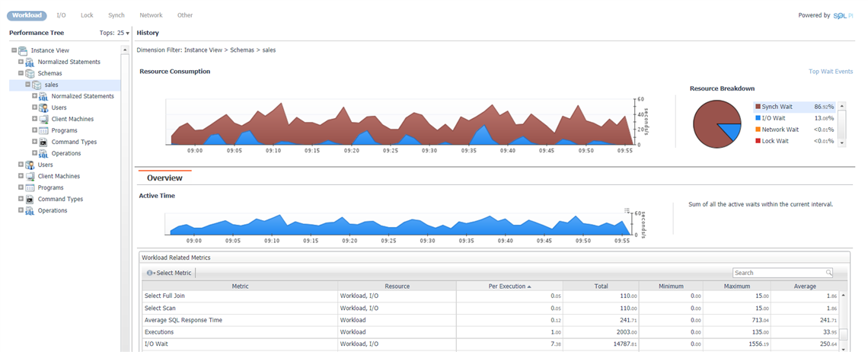Click metrics table scroll-down arrow

pos(843,349)
